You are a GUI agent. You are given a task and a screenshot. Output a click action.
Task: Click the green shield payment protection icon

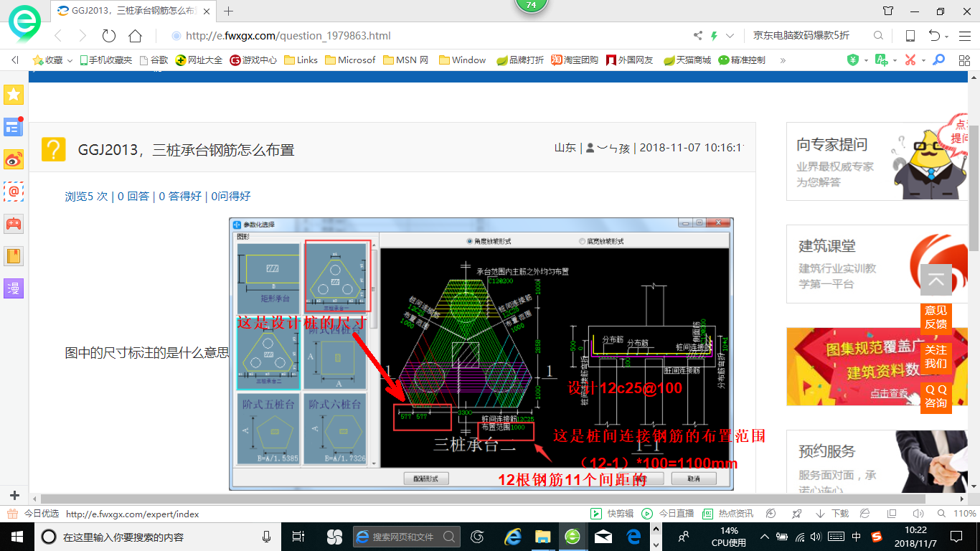853,60
